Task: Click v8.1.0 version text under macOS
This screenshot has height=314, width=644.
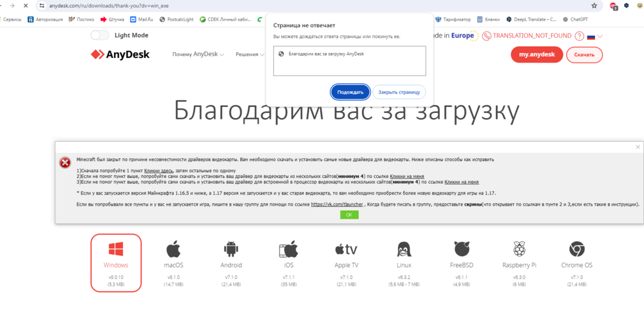Action: pos(173,277)
